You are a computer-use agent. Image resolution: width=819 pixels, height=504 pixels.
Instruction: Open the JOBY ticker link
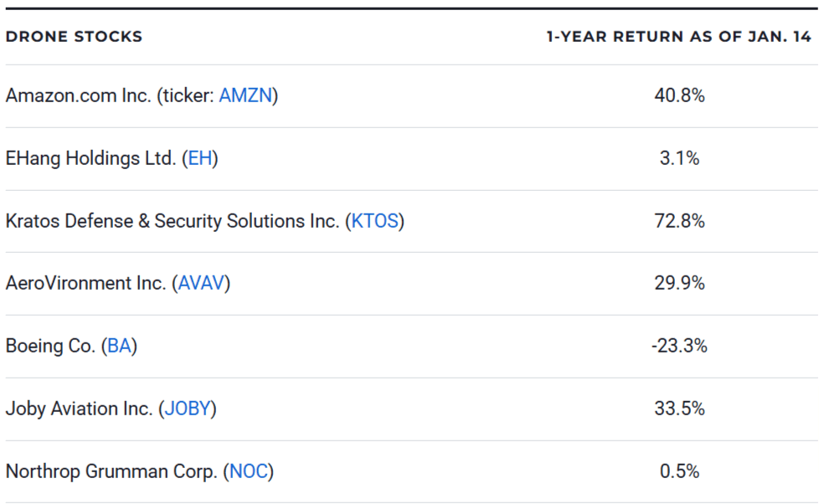point(188,409)
